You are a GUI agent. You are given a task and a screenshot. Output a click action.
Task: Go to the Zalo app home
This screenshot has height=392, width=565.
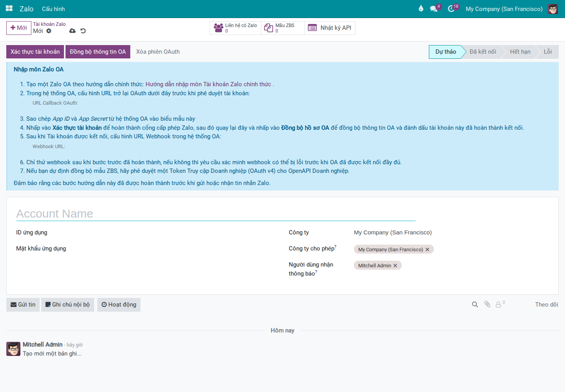(x=26, y=9)
